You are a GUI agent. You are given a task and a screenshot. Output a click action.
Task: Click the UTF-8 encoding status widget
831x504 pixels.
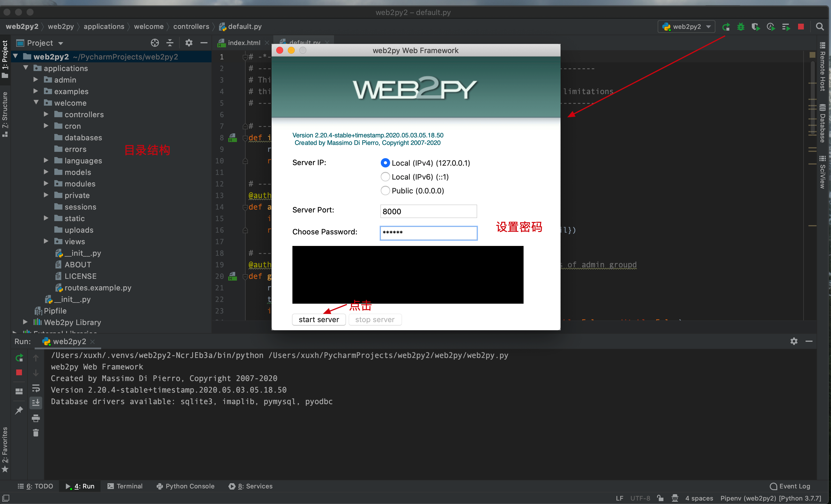[x=640, y=498]
